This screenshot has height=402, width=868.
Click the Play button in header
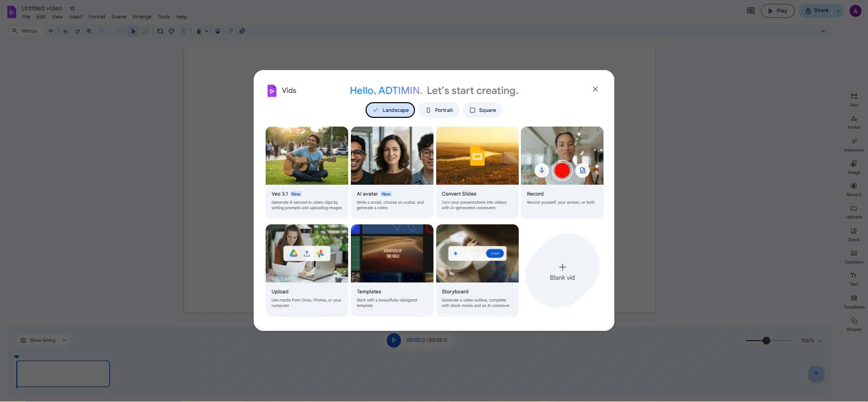777,11
